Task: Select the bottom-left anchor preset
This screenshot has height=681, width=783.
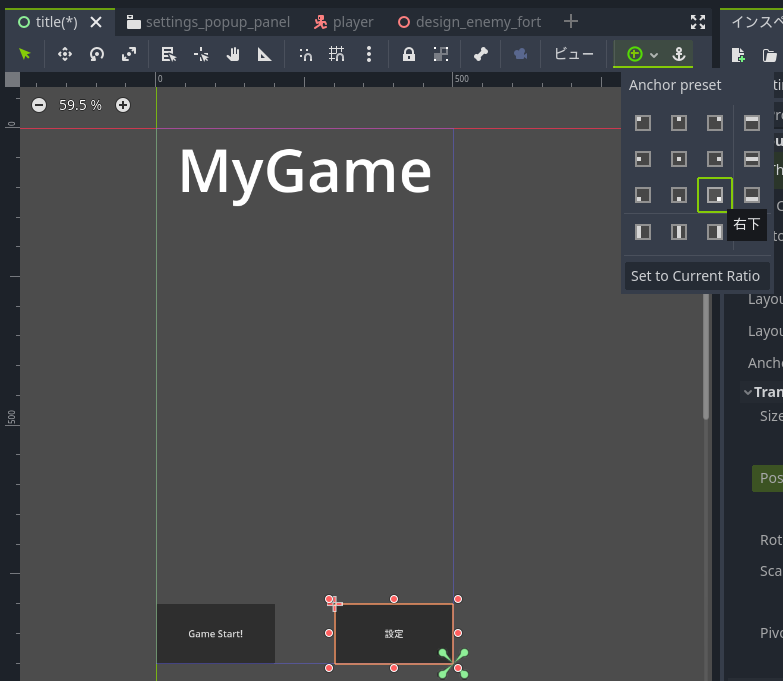Action: (643, 195)
